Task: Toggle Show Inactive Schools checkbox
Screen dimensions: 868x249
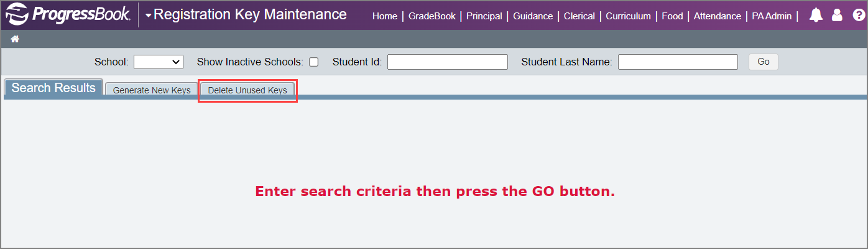Action: [x=314, y=62]
